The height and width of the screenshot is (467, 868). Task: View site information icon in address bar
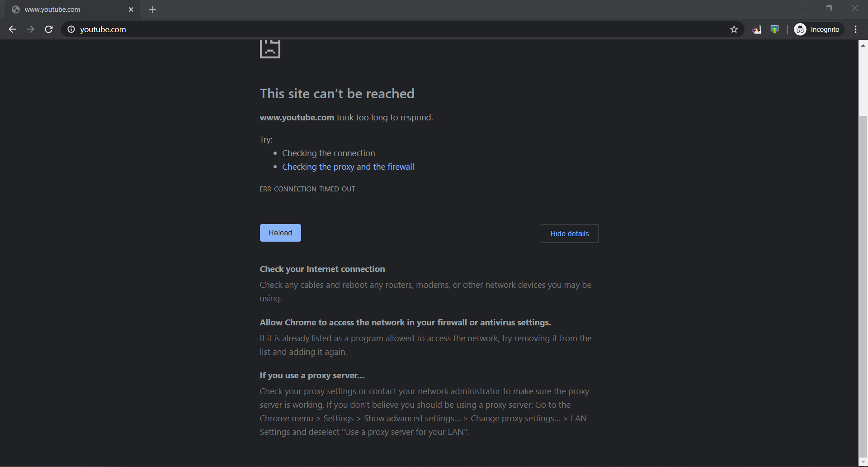coord(71,29)
